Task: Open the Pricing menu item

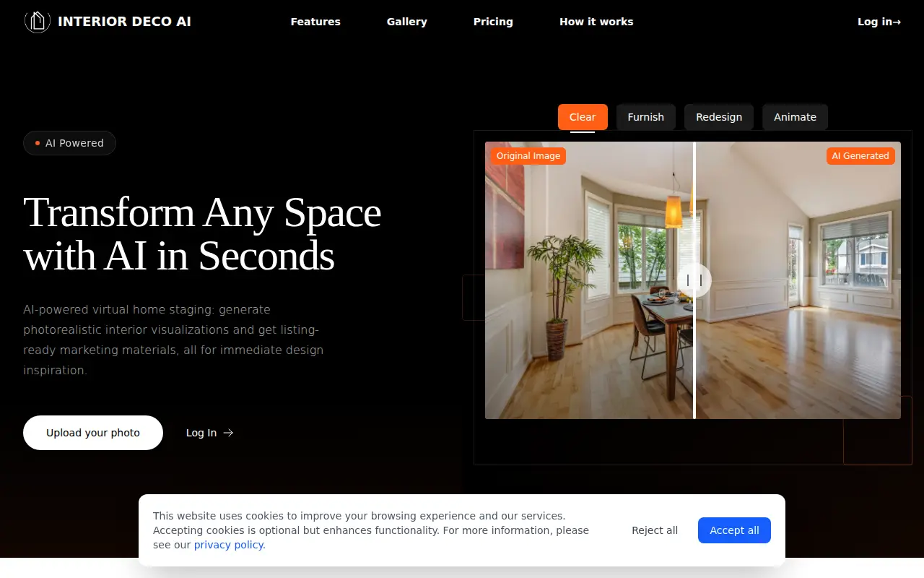Action: coord(493,22)
